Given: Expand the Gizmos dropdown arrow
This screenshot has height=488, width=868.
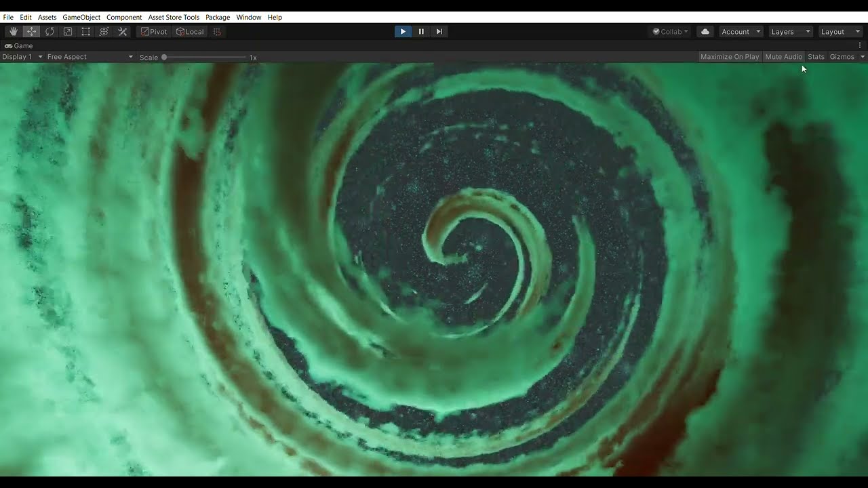Looking at the screenshot, I should coord(863,57).
